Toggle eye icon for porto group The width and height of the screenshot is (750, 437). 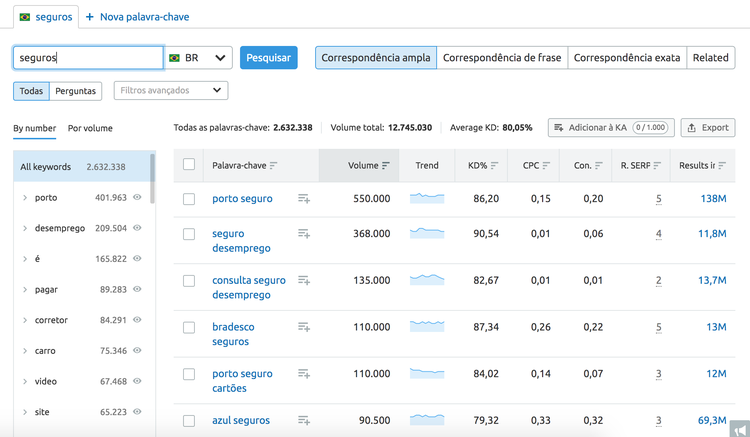[137, 197]
